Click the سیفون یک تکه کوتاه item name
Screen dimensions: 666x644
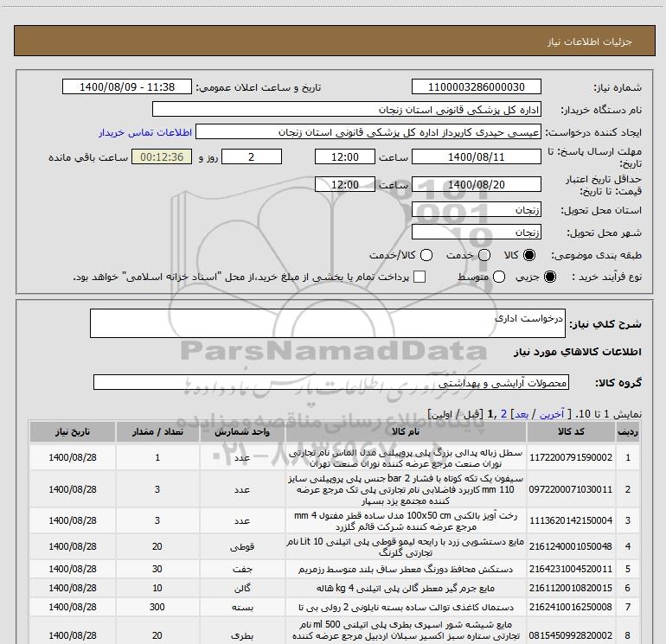[x=406, y=489]
